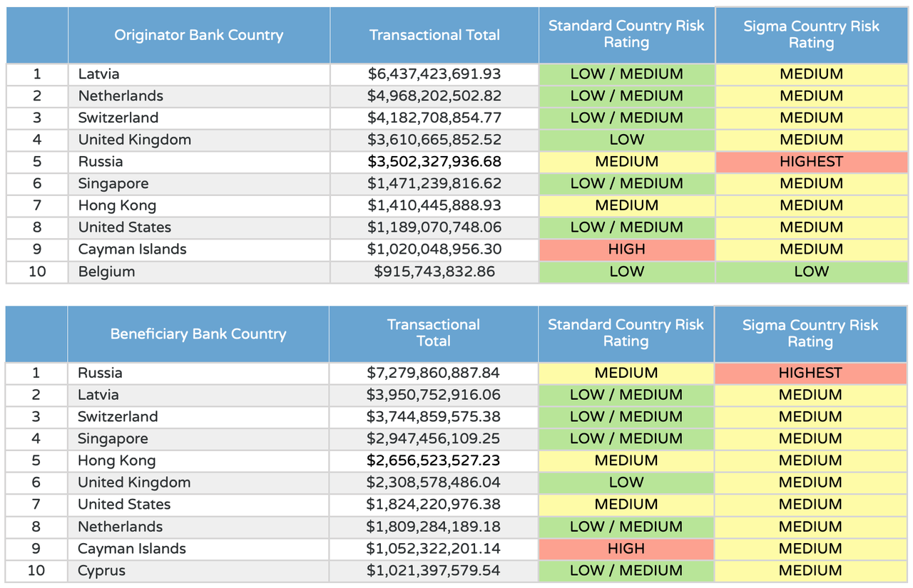Screen dimensions: 913x588
Task: Select United States in the Originator table
Action: point(199,227)
